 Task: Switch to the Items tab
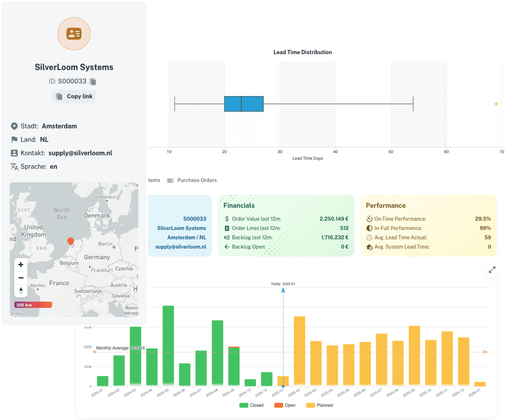pyautogui.click(x=154, y=180)
